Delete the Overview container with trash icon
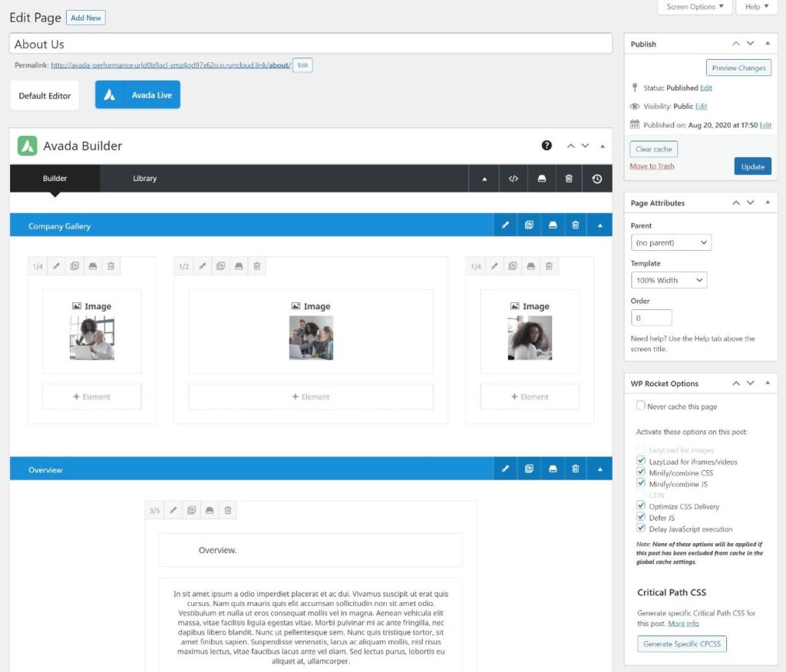 [576, 469]
